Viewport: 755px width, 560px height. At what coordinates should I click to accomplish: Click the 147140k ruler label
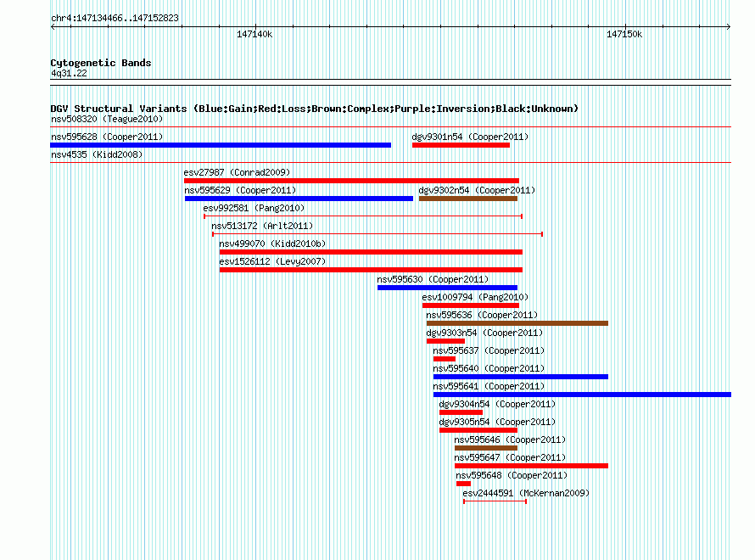pos(254,34)
